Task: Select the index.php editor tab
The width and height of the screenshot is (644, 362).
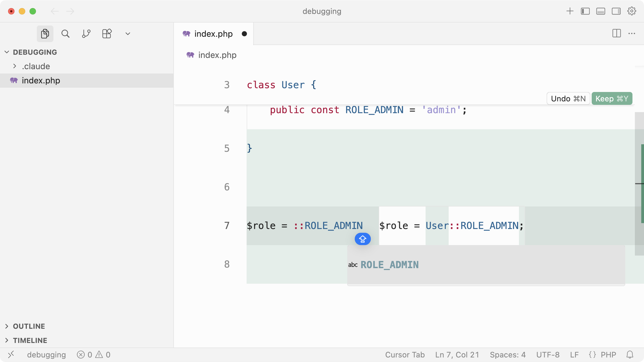Action: [213, 34]
